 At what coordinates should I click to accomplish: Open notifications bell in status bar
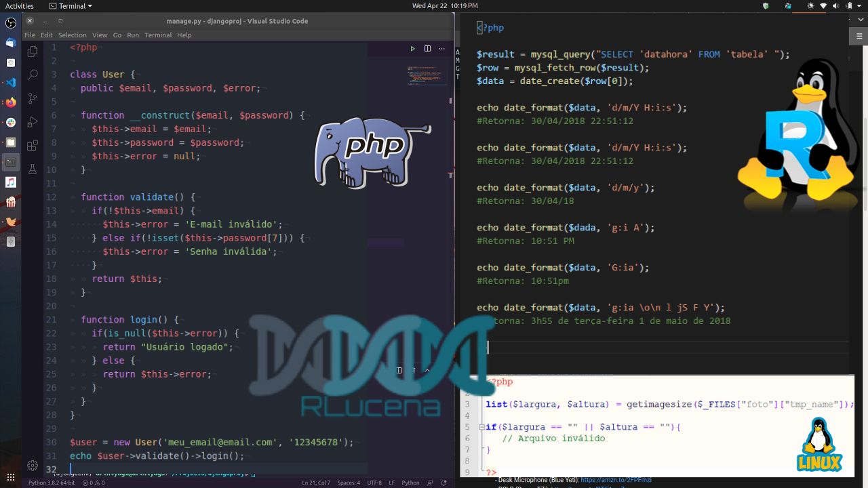[x=445, y=483]
